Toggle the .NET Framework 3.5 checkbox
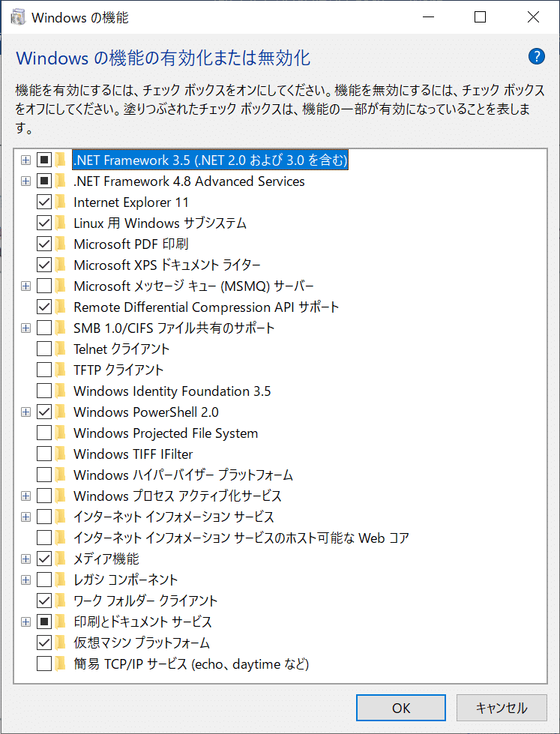This screenshot has height=734, width=560. click(44, 160)
